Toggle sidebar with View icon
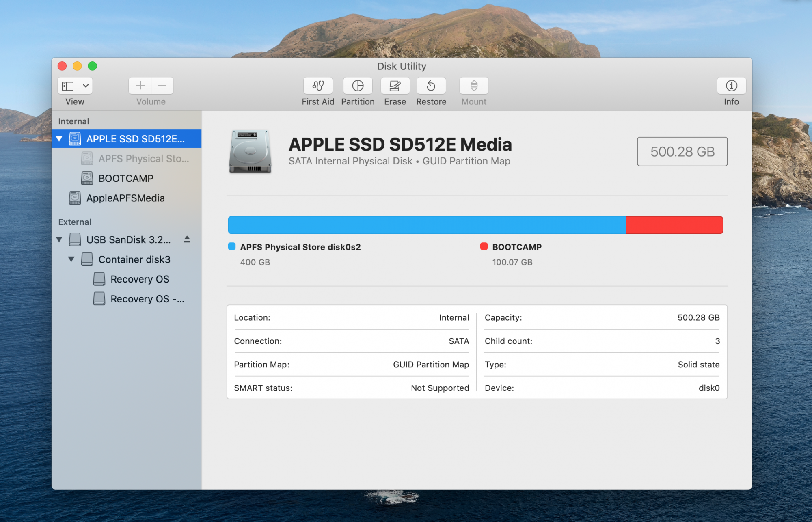Image resolution: width=812 pixels, height=522 pixels. click(x=68, y=86)
